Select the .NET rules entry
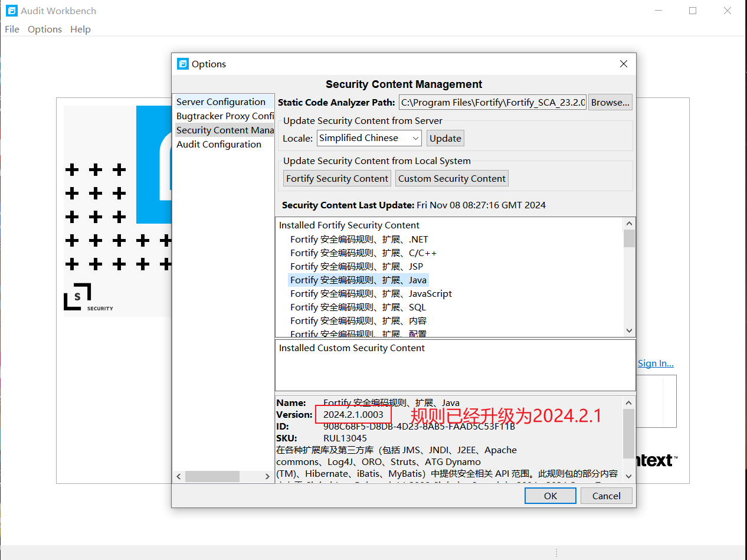The width and height of the screenshot is (747, 560). (359, 239)
